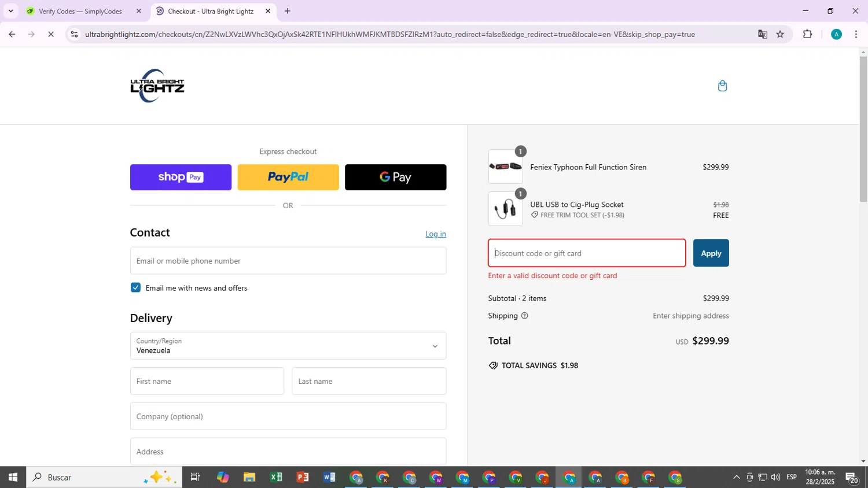The image size is (868, 488).
Task: Open the tab search dropdown arrow
Action: click(10, 11)
